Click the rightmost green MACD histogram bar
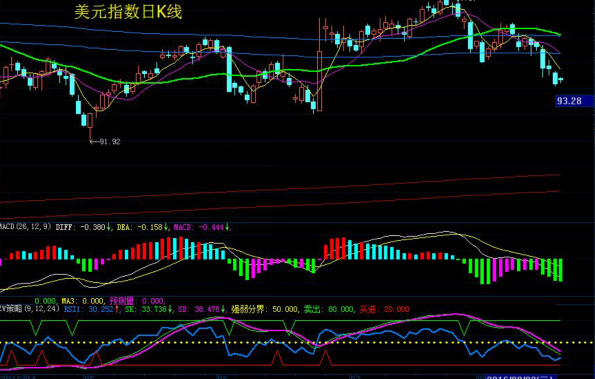The image size is (595, 379). pos(560,270)
